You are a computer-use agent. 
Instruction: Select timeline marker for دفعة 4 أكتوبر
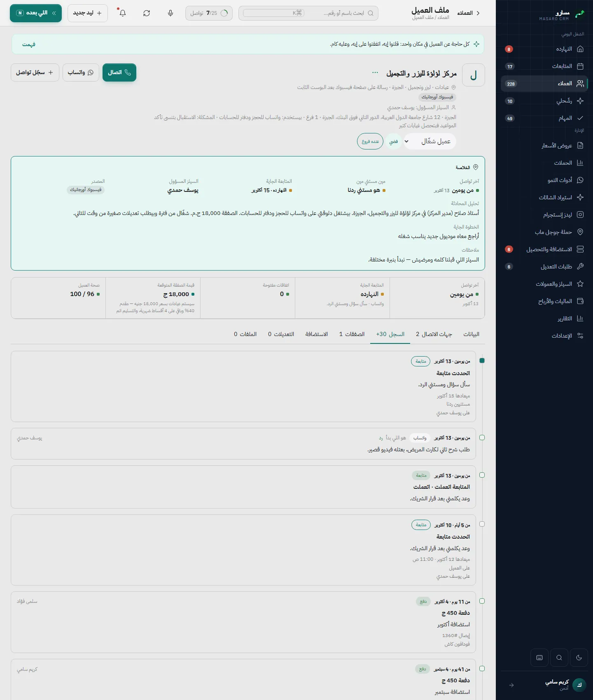(x=482, y=601)
